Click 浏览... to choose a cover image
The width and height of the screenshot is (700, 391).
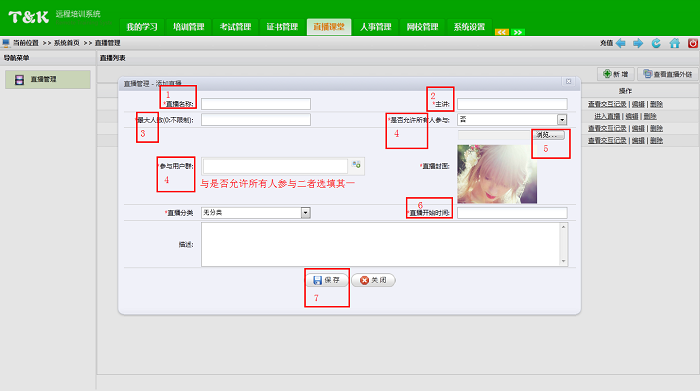tap(548, 135)
